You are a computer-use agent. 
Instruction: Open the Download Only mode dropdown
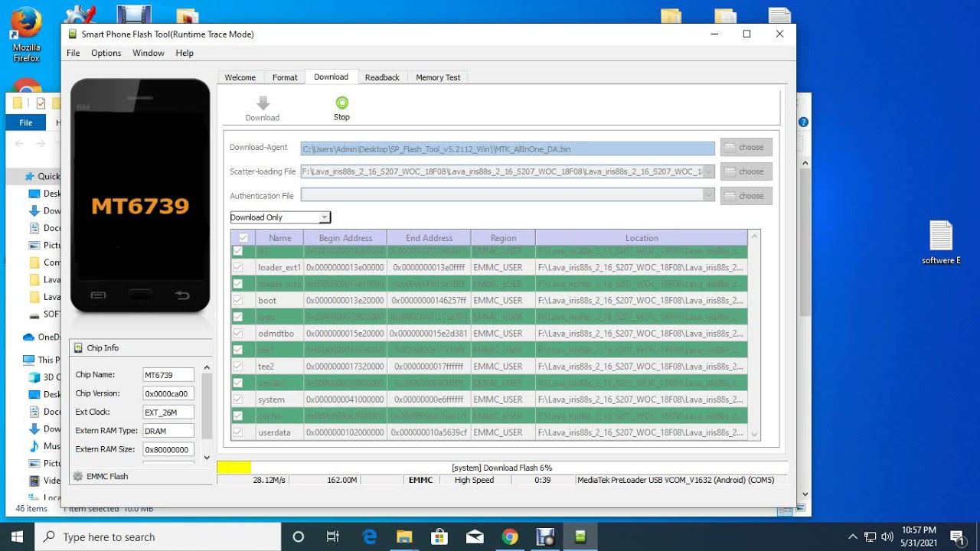click(x=280, y=217)
